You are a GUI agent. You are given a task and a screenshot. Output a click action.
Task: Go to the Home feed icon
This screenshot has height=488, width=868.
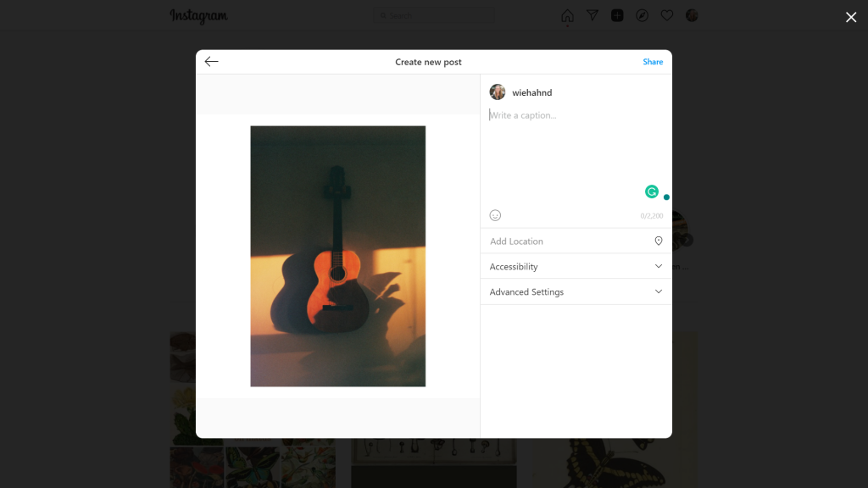coord(567,16)
